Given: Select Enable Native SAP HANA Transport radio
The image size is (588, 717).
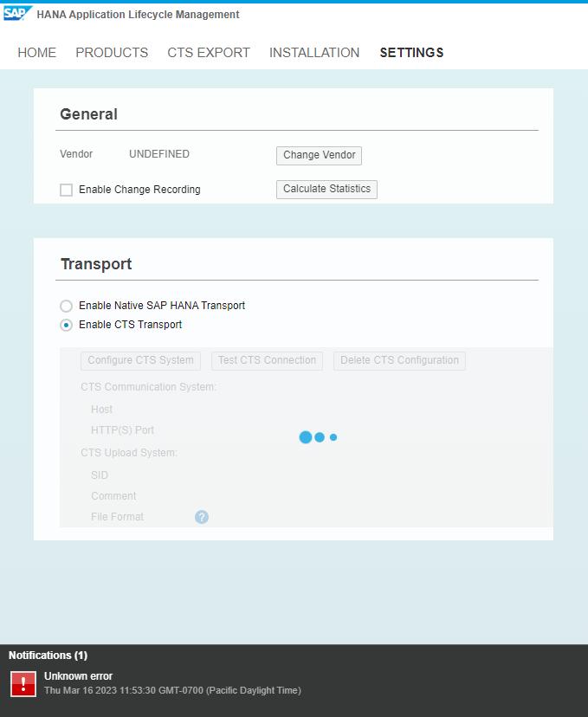Looking at the screenshot, I should pos(67,306).
